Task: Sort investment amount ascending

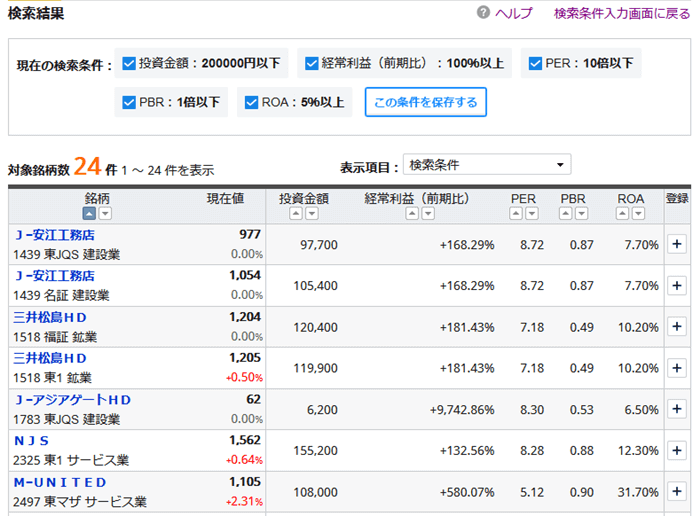Action: coord(296,214)
